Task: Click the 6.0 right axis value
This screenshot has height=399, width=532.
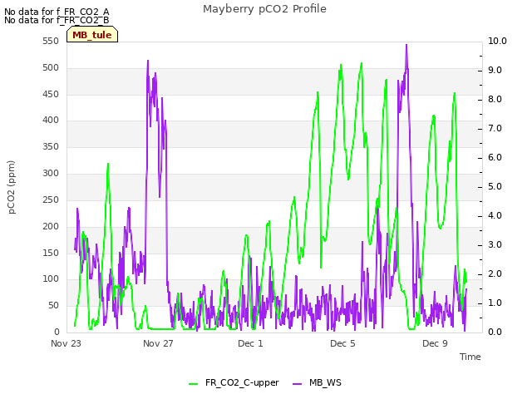Action: coord(495,158)
